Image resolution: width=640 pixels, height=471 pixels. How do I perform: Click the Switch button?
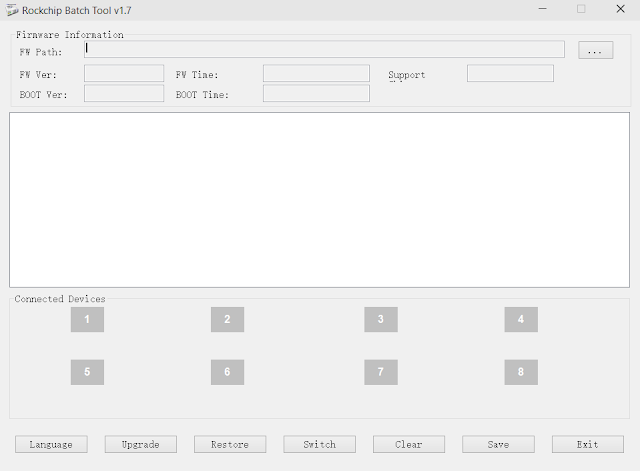tap(319, 444)
